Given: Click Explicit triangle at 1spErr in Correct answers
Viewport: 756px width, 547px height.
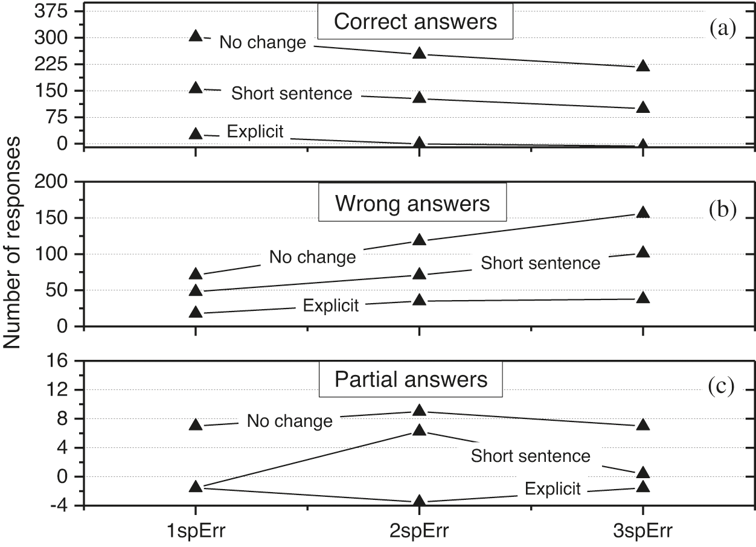Looking at the screenshot, I should [x=196, y=133].
